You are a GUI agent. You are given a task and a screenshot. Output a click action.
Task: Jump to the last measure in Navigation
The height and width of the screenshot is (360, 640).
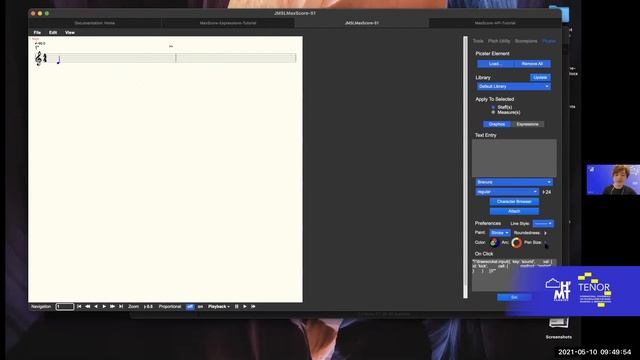(121, 307)
